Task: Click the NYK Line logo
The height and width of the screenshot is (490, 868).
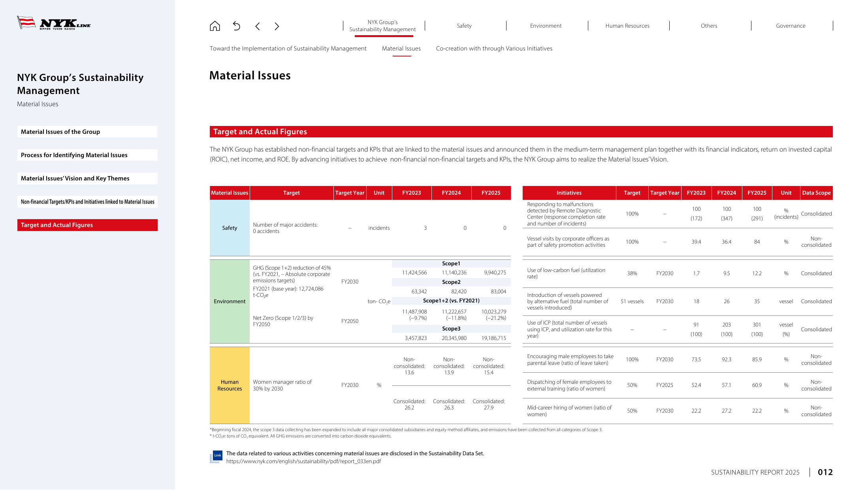Action: pos(54,23)
